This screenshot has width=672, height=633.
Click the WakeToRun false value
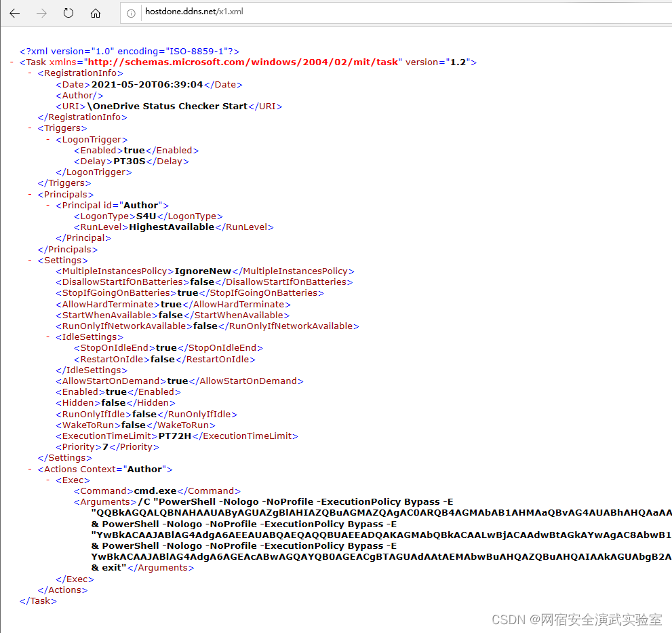pos(134,425)
